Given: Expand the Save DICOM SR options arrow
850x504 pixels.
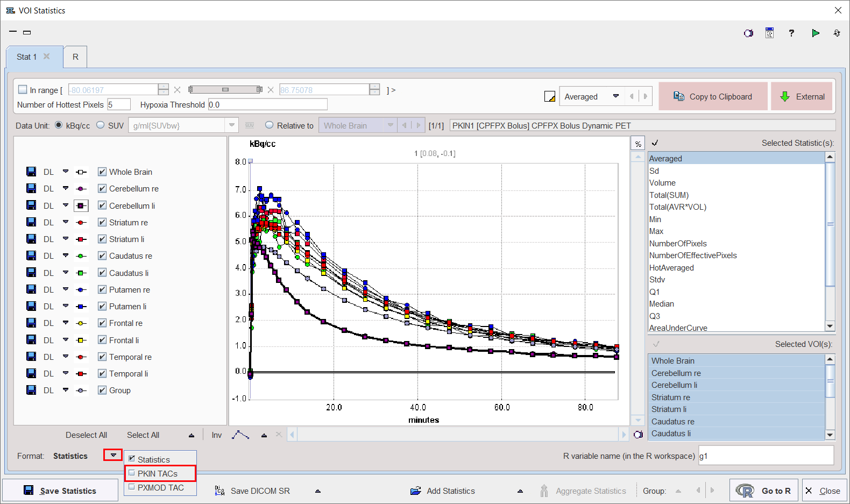Looking at the screenshot, I should click(318, 491).
